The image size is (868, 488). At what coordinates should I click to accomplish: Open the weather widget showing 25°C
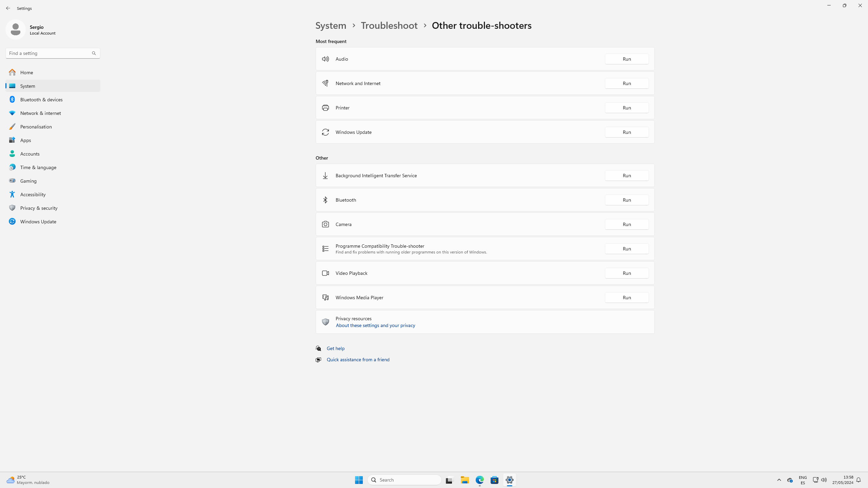click(28, 480)
